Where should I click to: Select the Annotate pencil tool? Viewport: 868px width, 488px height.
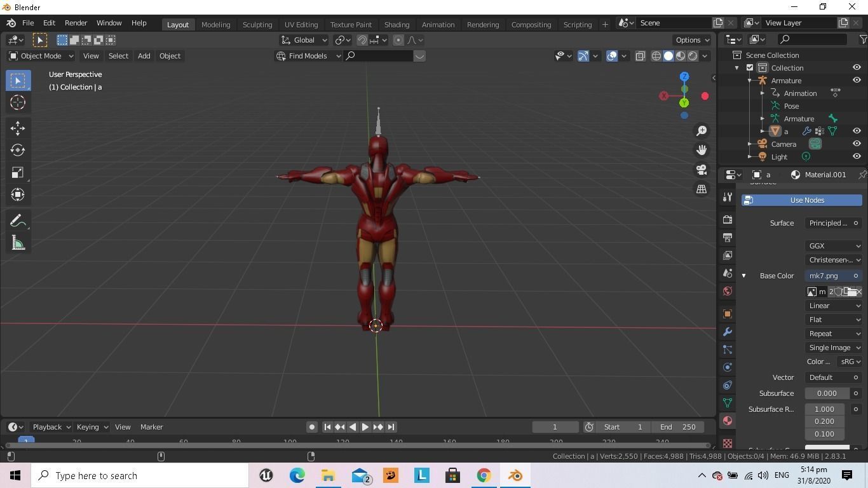[18, 220]
